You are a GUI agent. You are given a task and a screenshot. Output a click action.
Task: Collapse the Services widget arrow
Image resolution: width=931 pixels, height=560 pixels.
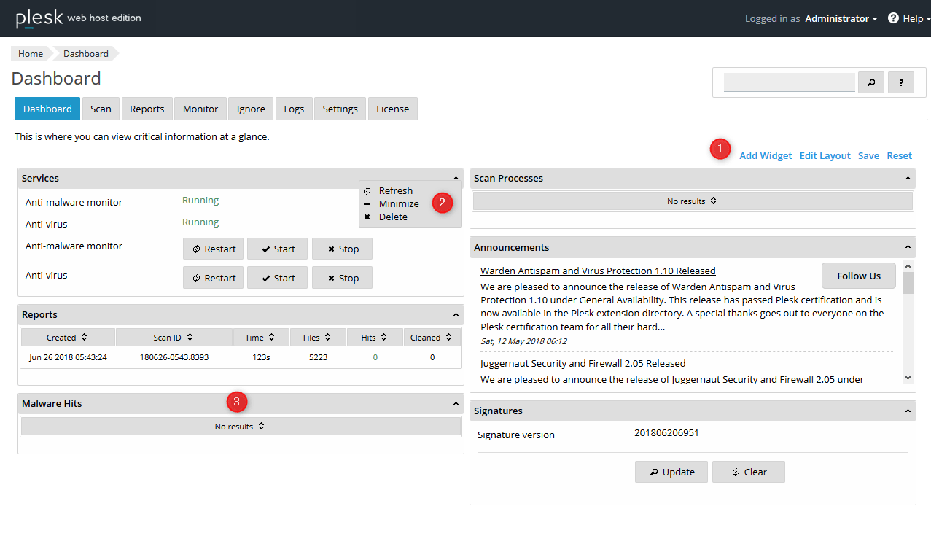[456, 178]
